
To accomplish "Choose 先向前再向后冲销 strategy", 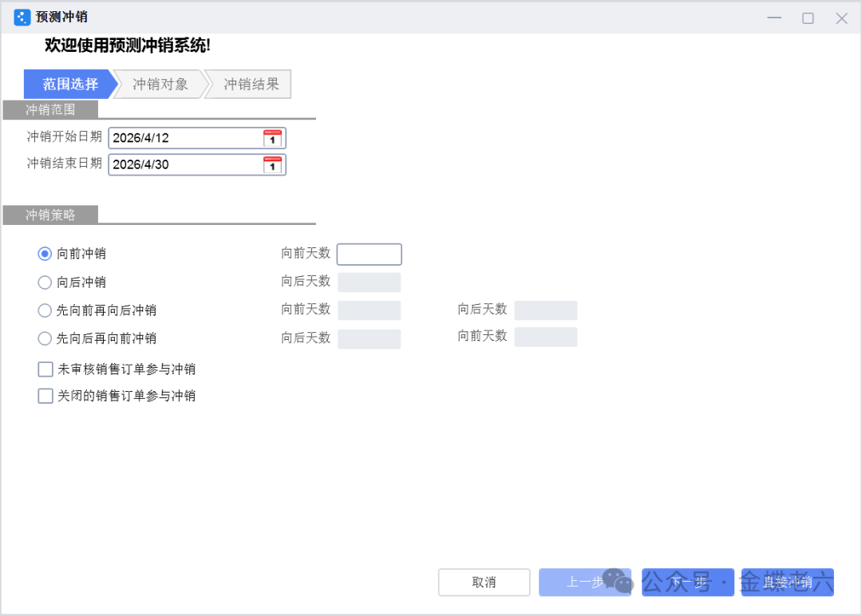I will pos(45,310).
